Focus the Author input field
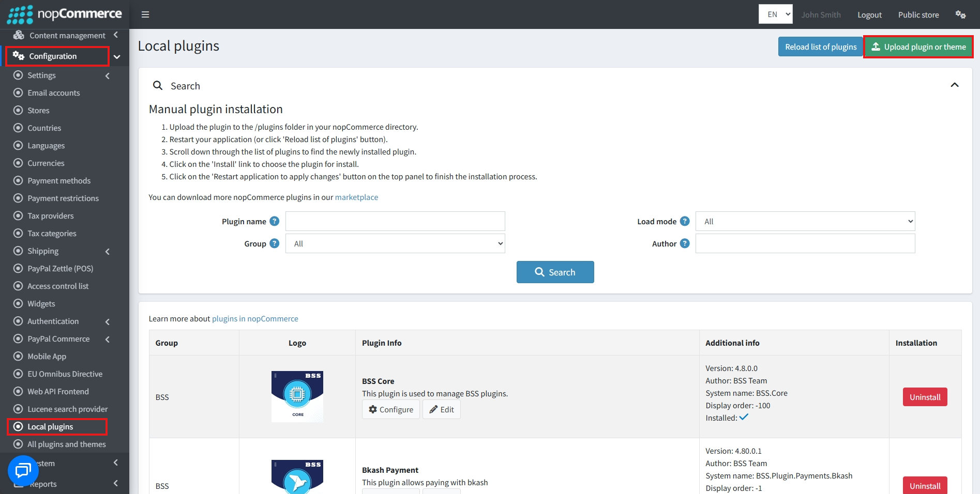The width and height of the screenshot is (980, 494). [805, 243]
